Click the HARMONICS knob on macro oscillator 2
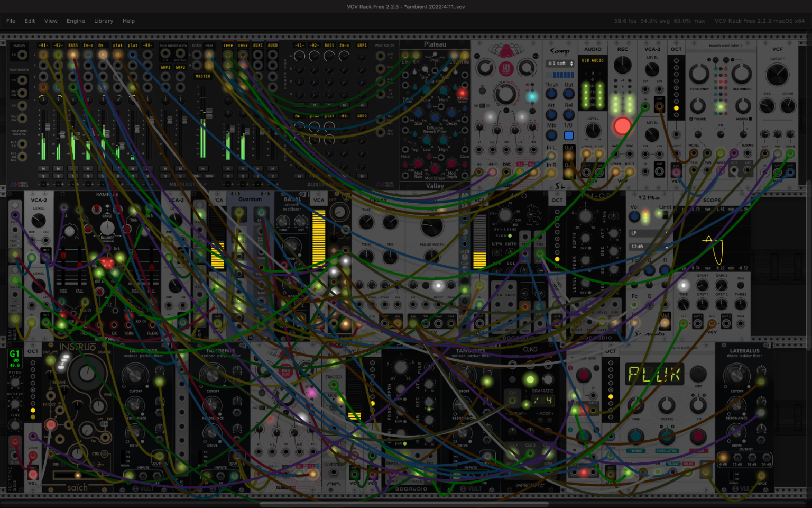812x508 pixels. pos(741,74)
